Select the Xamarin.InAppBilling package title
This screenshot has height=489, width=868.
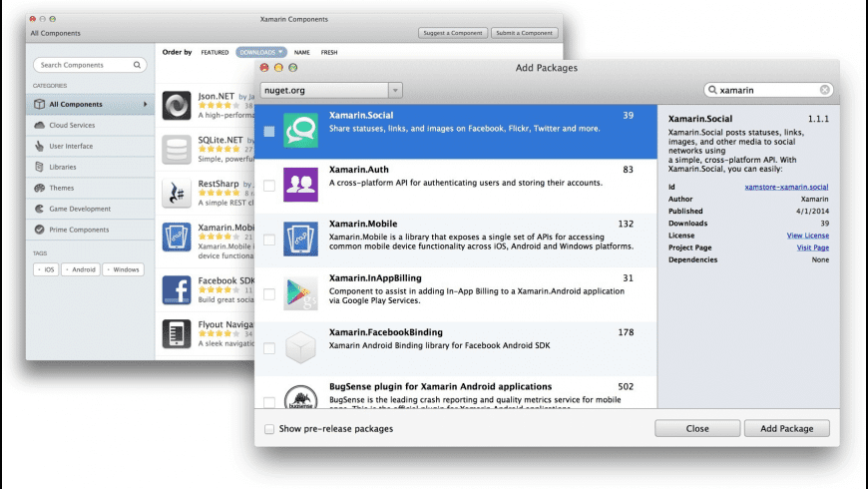(x=375, y=278)
